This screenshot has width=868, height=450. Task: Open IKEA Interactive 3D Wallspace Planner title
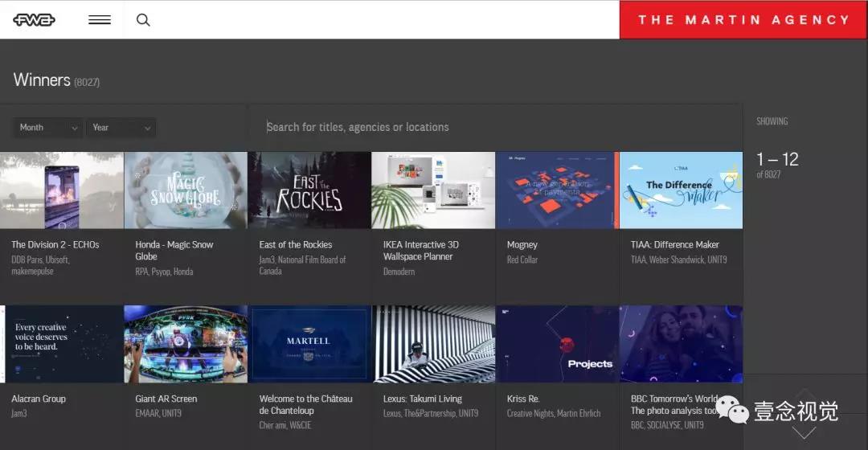coord(420,251)
